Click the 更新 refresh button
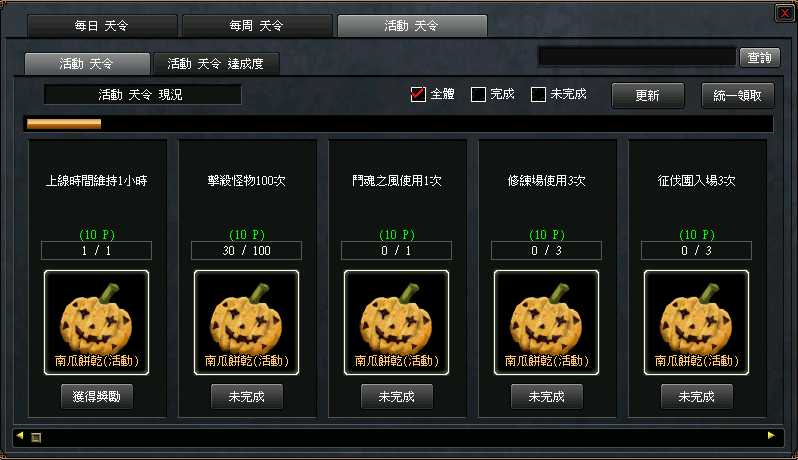 point(647,95)
